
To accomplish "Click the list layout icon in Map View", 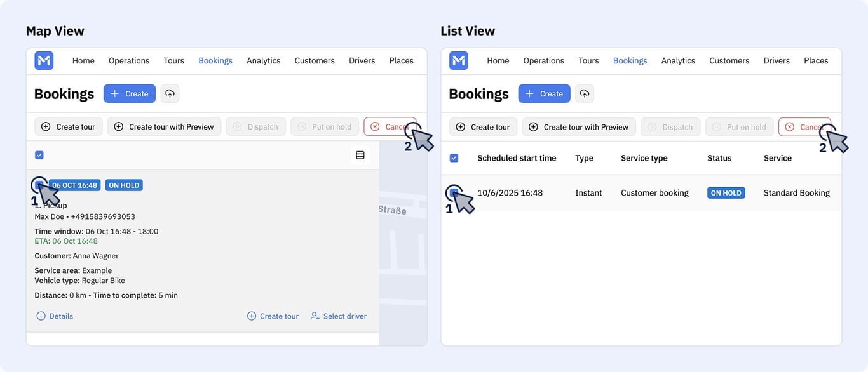I will (x=360, y=155).
